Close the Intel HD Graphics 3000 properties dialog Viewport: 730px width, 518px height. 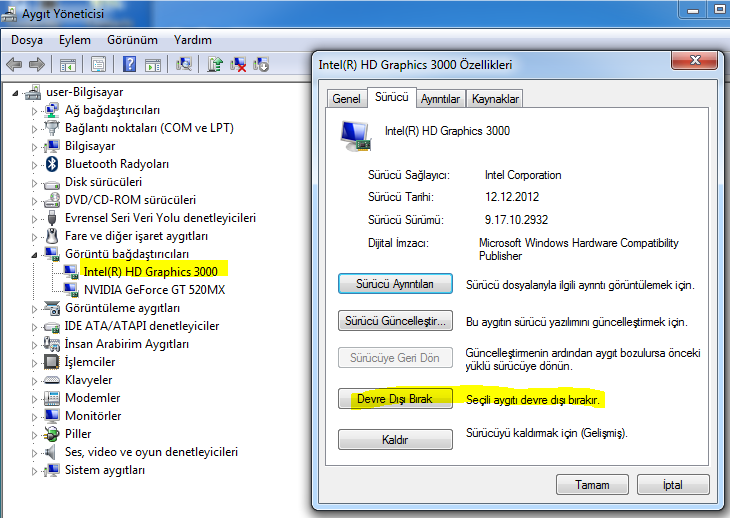pyautogui.click(x=695, y=60)
